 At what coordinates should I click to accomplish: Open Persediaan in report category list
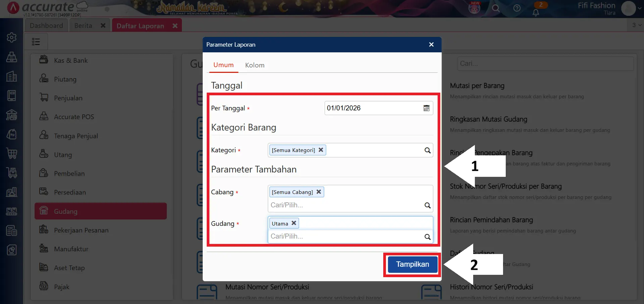coord(70,192)
